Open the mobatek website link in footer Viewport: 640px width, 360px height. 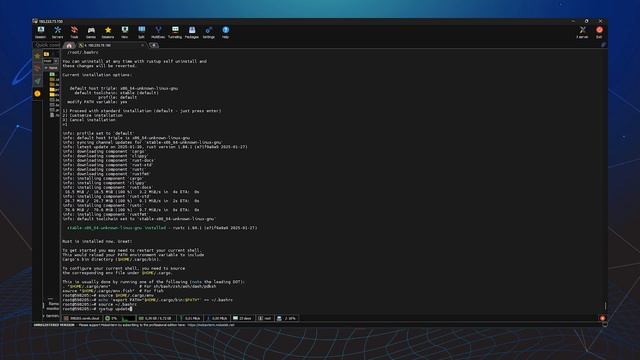click(211, 325)
